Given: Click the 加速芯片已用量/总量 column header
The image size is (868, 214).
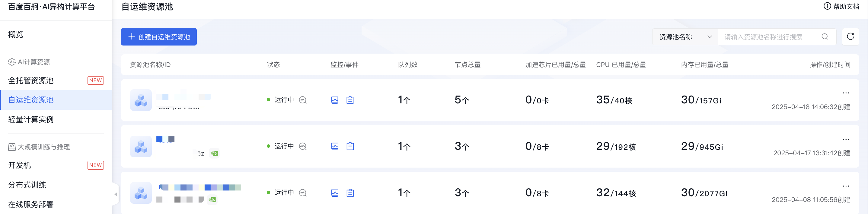Looking at the screenshot, I should coord(555,65).
